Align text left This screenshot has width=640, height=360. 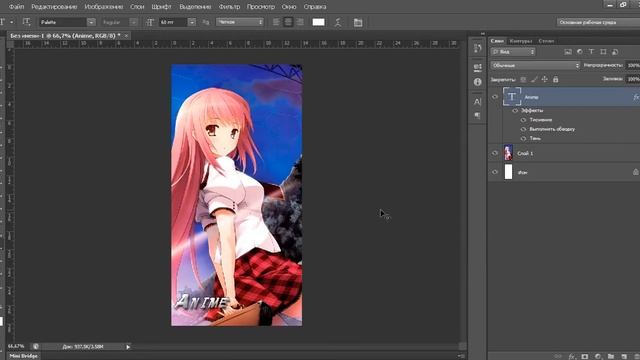276,22
